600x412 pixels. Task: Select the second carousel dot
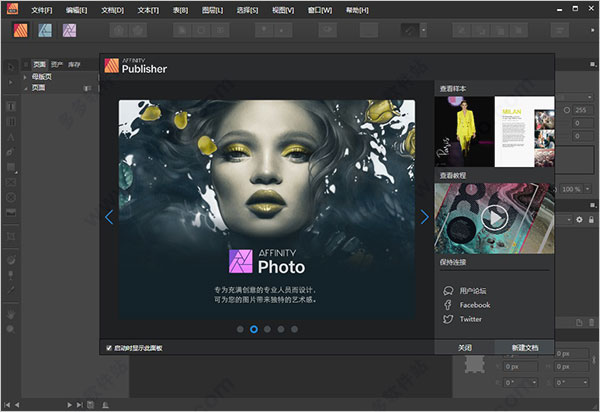coord(254,329)
